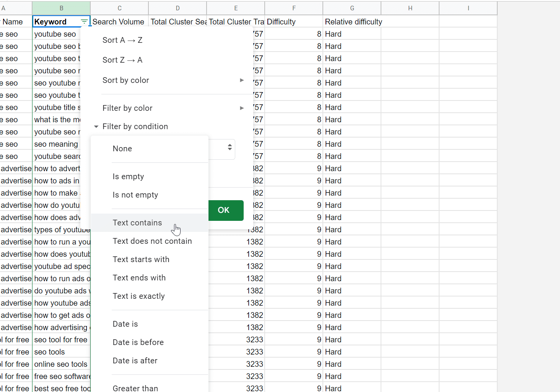
Task: Select Date is before condition
Action: 150,342
